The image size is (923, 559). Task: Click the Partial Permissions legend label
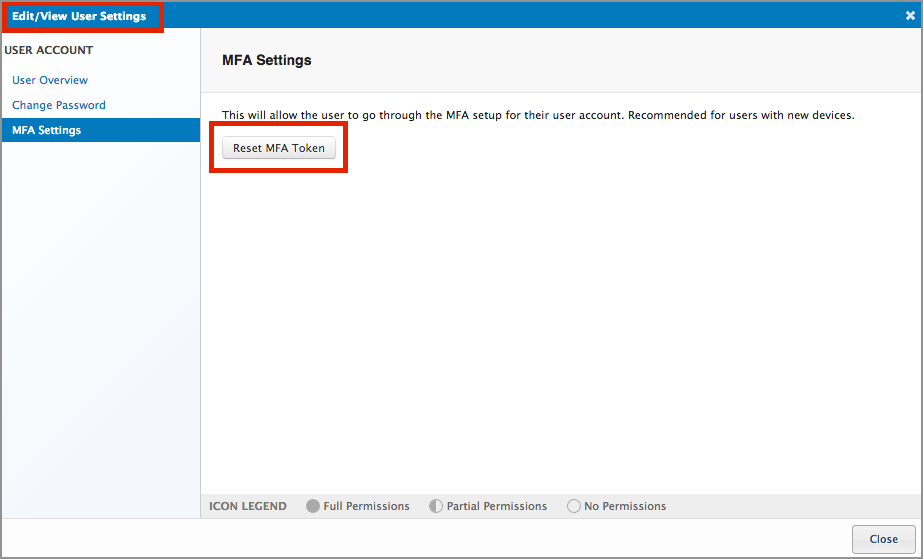tap(497, 506)
